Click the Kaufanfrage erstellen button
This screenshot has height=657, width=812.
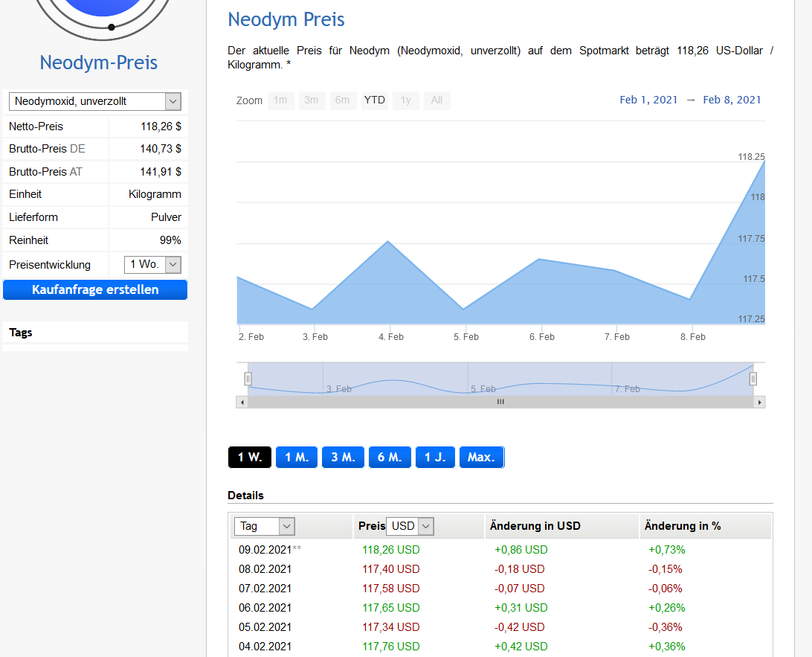(x=94, y=289)
